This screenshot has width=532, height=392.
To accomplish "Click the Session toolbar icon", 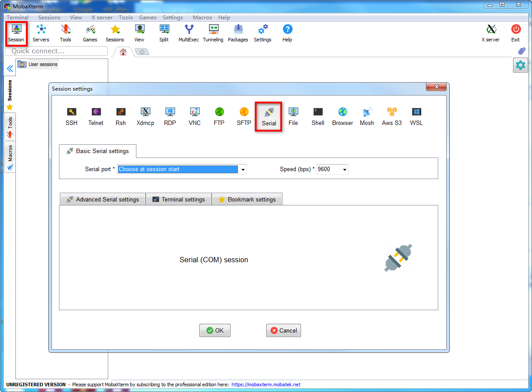I will (16, 33).
